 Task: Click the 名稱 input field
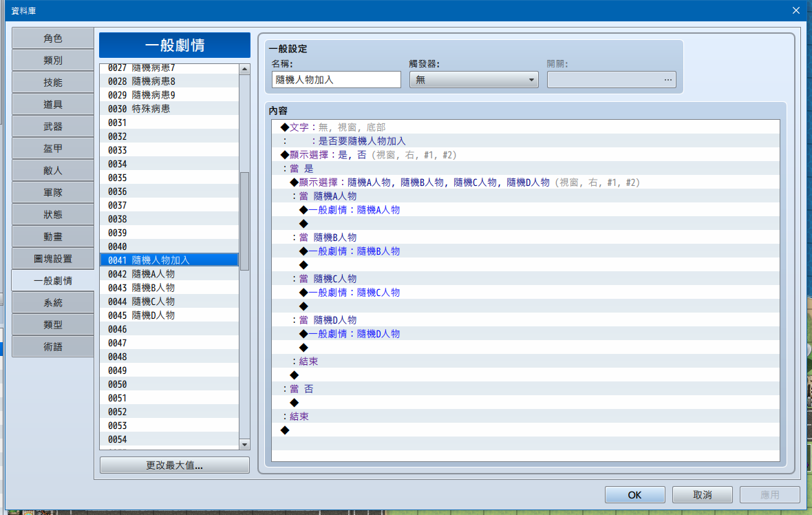pyautogui.click(x=336, y=80)
